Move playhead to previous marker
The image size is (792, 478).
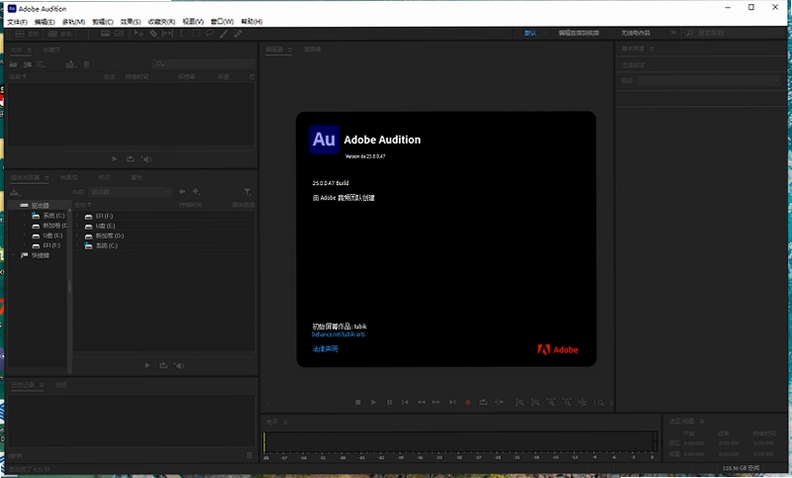(x=405, y=402)
